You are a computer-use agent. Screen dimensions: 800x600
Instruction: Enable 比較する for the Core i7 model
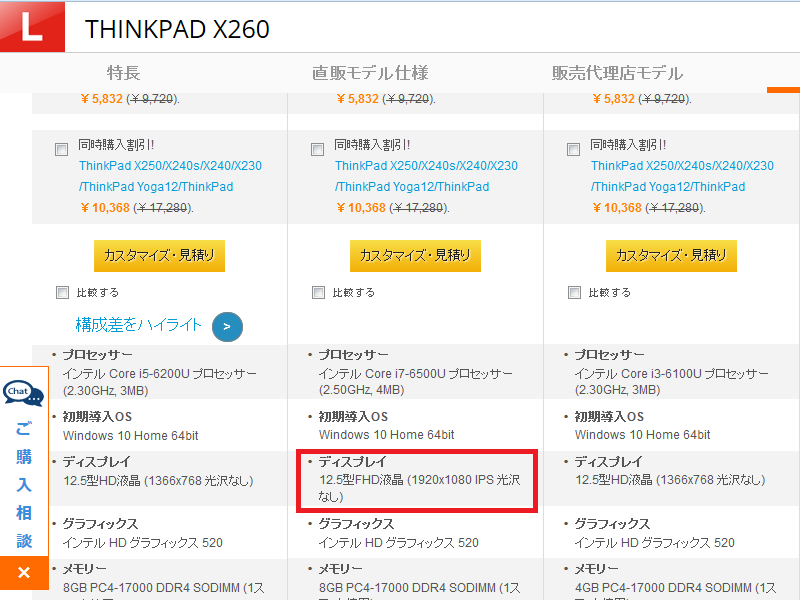[x=318, y=292]
